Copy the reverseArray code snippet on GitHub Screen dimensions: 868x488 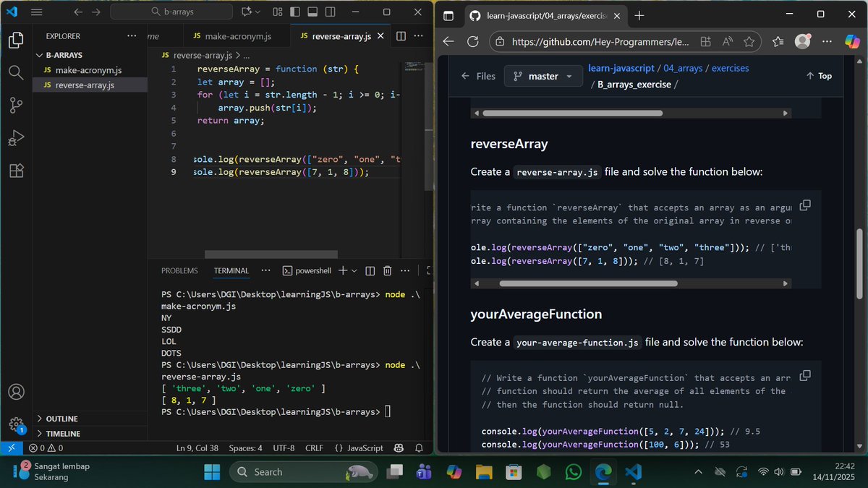point(805,205)
